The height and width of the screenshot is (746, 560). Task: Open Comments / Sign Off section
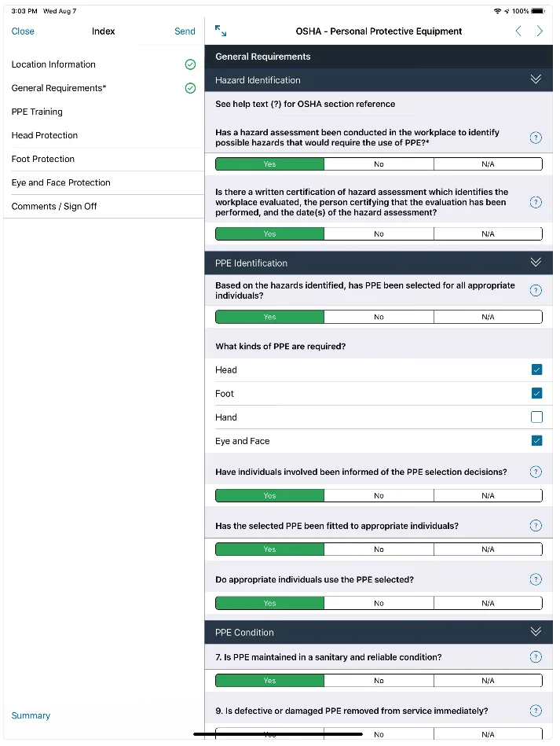104,207
